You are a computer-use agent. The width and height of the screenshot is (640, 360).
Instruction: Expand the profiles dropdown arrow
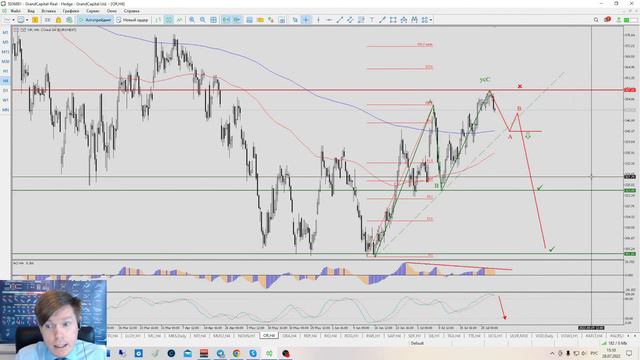tap(27, 20)
